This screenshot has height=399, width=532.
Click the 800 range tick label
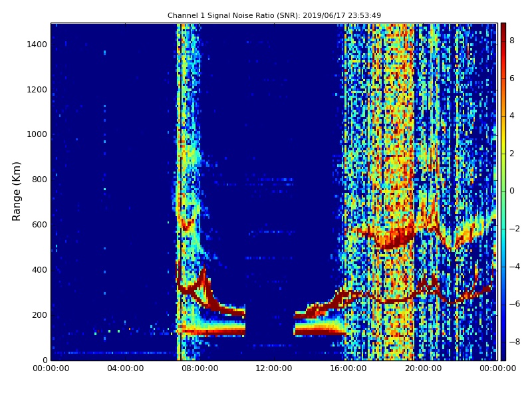coord(39,180)
